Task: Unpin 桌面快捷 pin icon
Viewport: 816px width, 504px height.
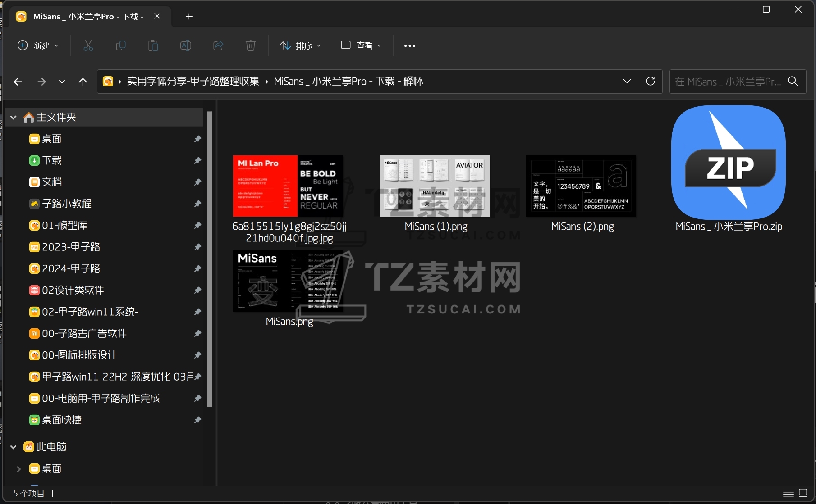Action: point(197,420)
